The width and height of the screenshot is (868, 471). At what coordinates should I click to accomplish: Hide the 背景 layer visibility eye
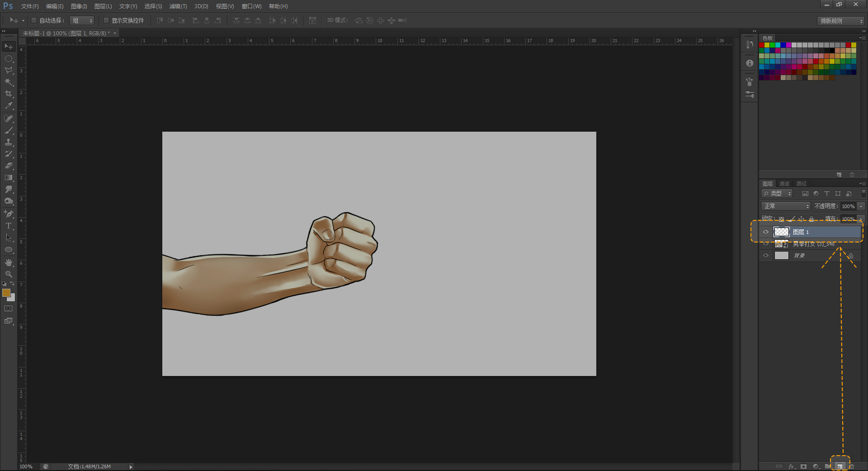tap(766, 256)
